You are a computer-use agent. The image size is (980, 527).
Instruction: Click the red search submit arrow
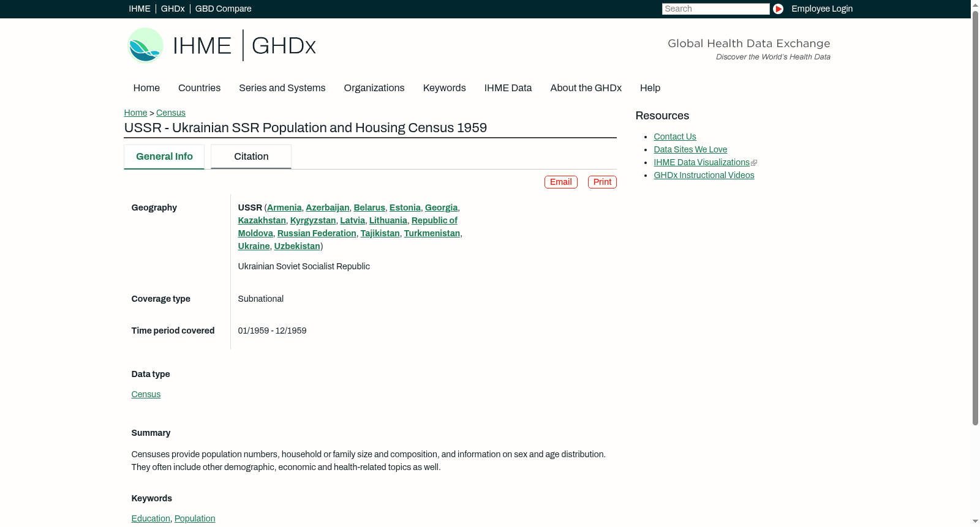tap(778, 9)
